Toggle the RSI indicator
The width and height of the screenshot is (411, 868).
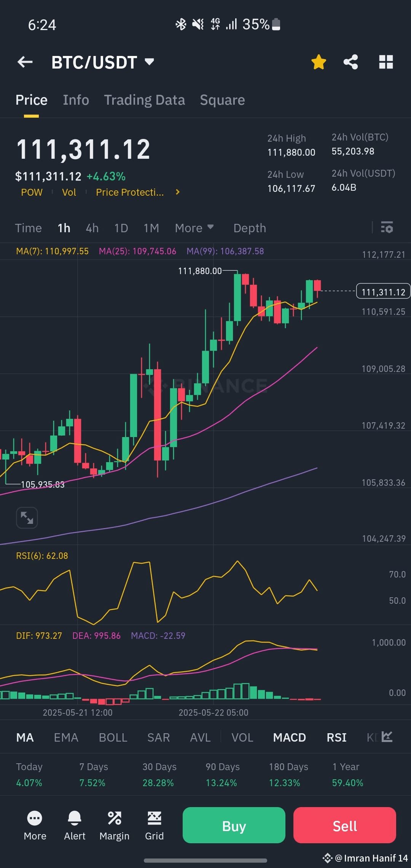coord(336,737)
